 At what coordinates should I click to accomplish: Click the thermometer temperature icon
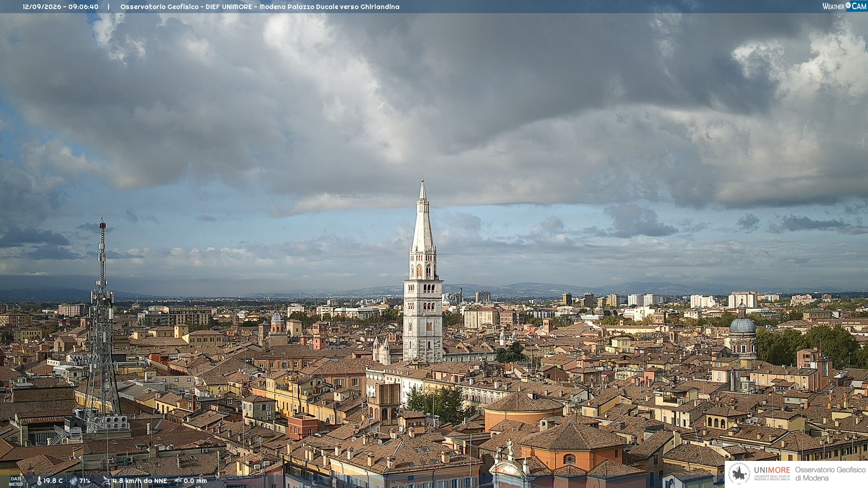(39, 481)
